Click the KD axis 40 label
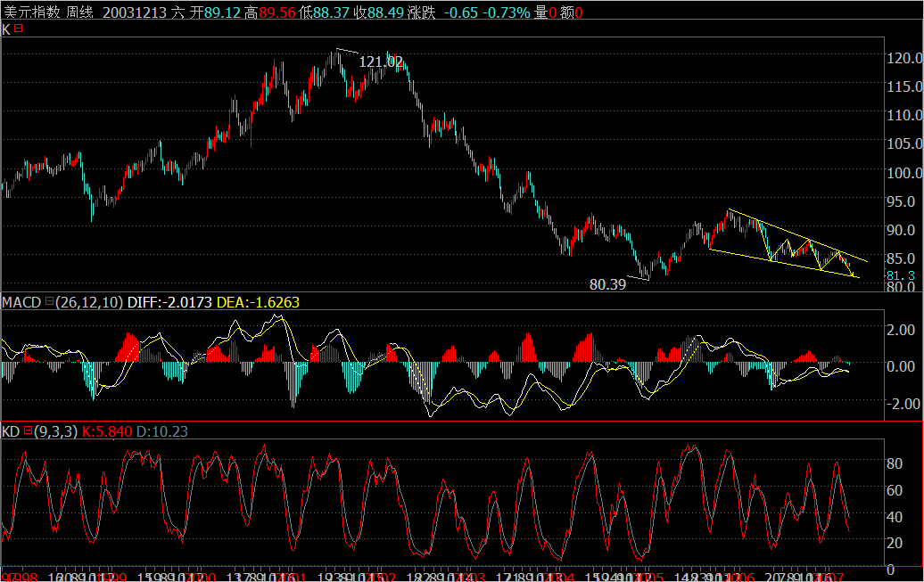The image size is (924, 582). click(895, 517)
